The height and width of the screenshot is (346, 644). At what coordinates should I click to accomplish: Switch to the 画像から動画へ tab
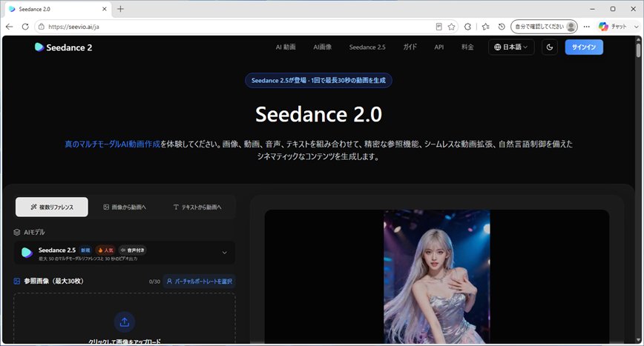(125, 207)
